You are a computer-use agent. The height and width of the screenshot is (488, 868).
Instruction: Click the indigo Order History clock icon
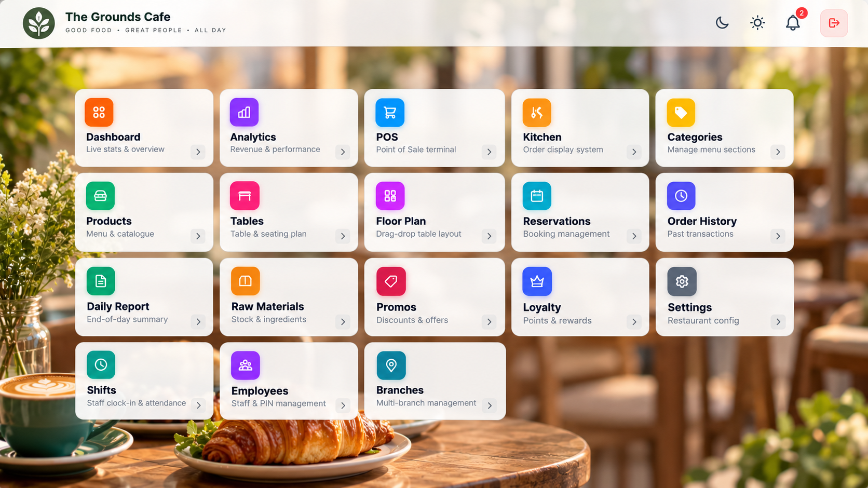click(681, 196)
